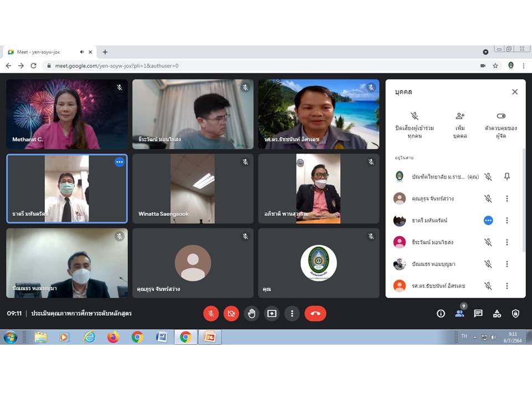Open options menu for รศ.ดร.ธัชชนันท์ อิศรเดช
Screen dimensions: 532x399
(507, 286)
